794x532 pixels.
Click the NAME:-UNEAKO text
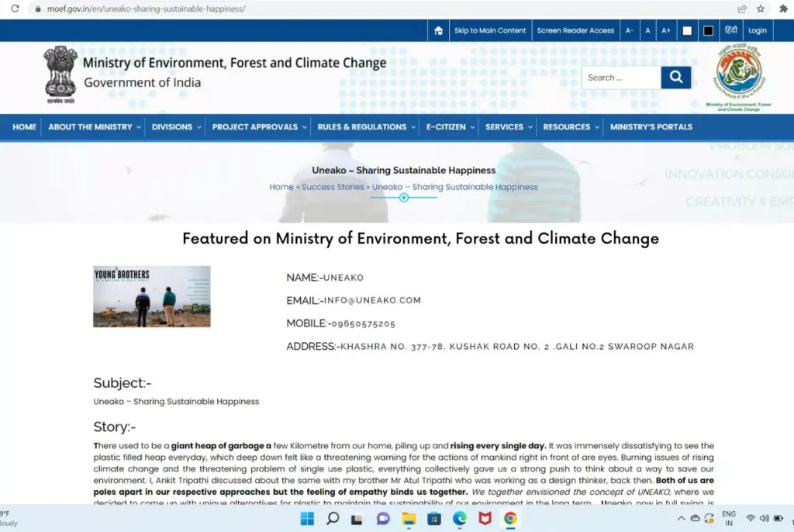pyautogui.click(x=325, y=278)
